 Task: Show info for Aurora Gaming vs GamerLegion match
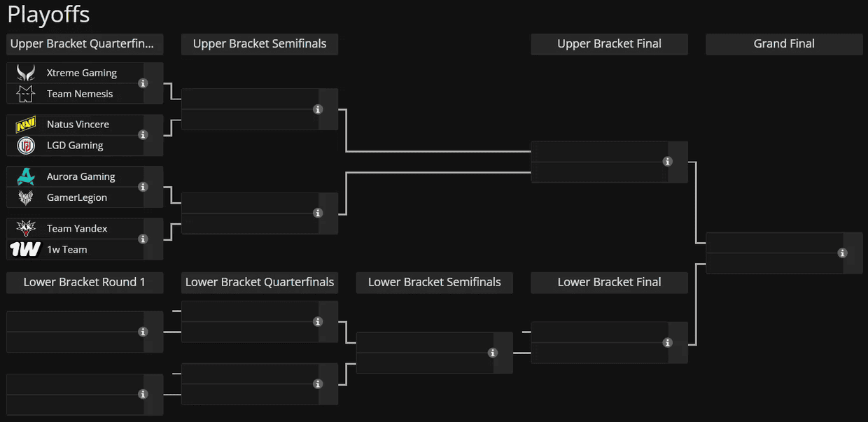143,187
